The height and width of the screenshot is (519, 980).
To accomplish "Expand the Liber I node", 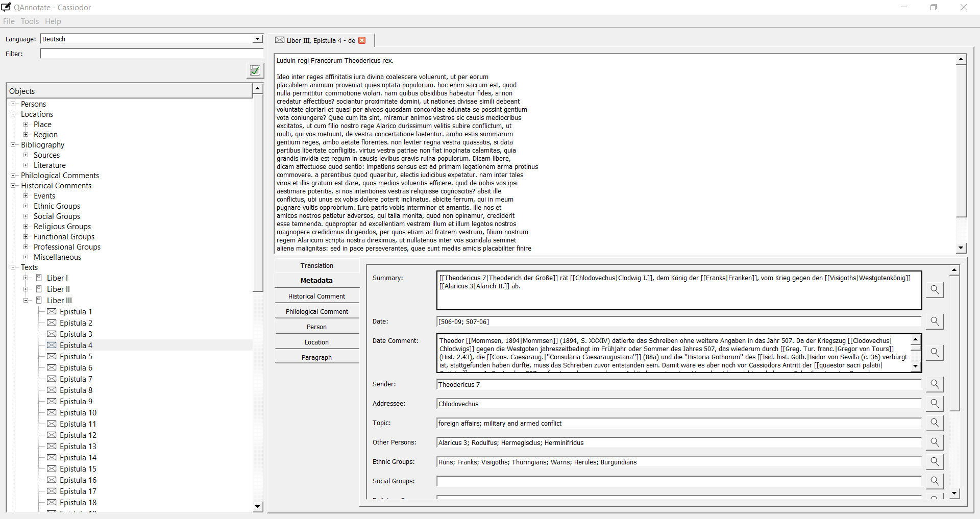I will [26, 278].
